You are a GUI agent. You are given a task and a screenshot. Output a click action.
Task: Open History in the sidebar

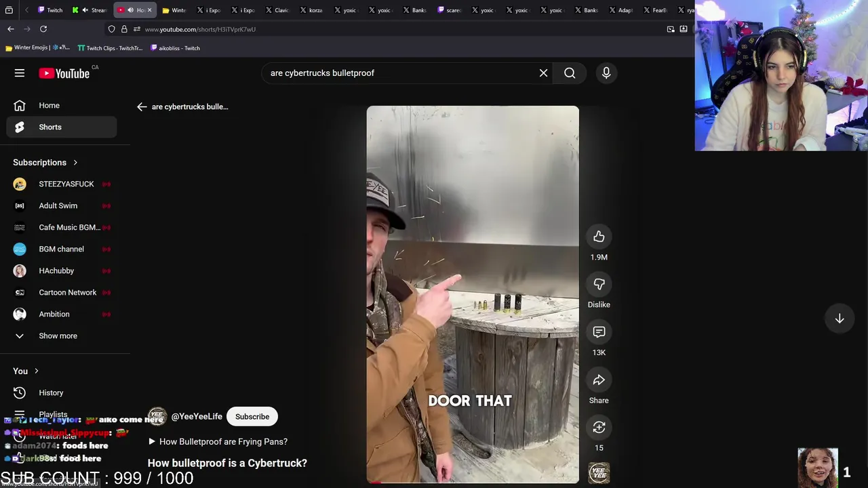pyautogui.click(x=62, y=393)
